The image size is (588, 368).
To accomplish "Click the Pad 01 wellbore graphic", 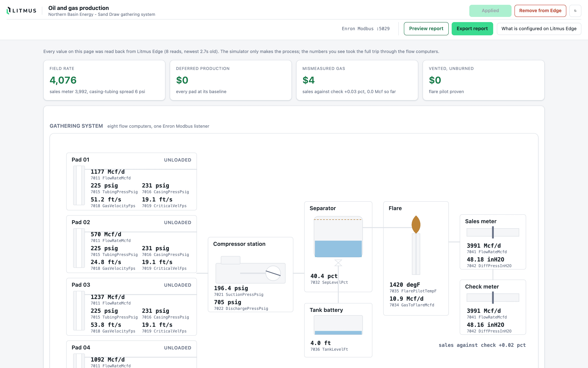I will pos(79,185).
